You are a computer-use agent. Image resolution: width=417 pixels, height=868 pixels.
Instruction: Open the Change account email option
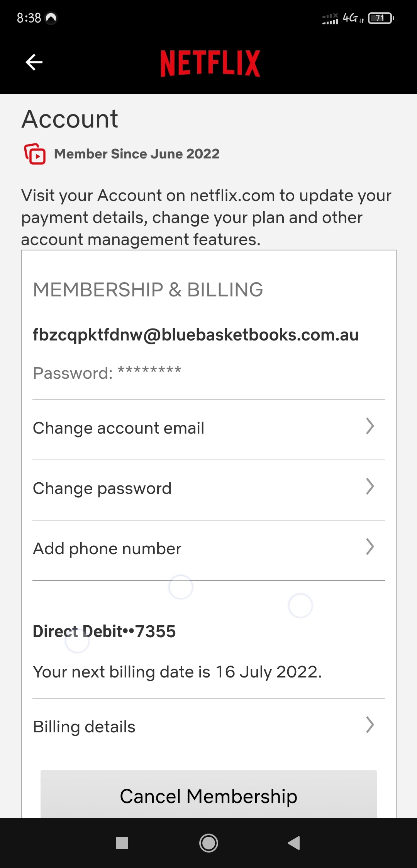point(119,428)
